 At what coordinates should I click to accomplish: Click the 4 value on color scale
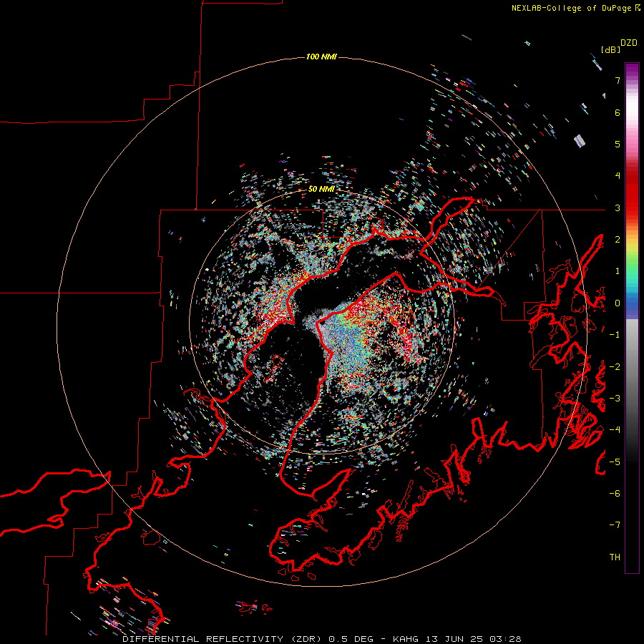click(x=618, y=176)
